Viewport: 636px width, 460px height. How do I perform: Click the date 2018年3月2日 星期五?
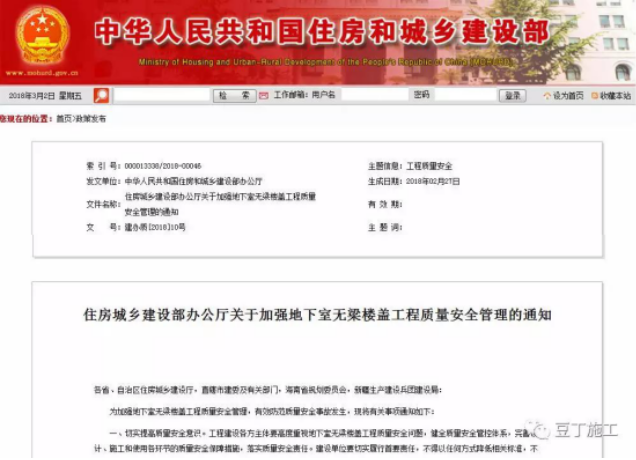pos(45,96)
